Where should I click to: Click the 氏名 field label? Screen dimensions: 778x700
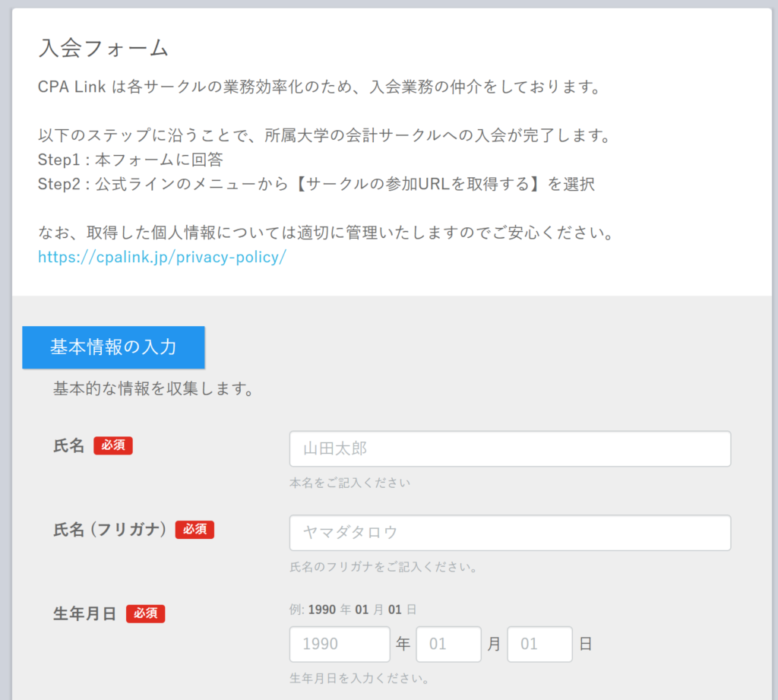pos(69,446)
